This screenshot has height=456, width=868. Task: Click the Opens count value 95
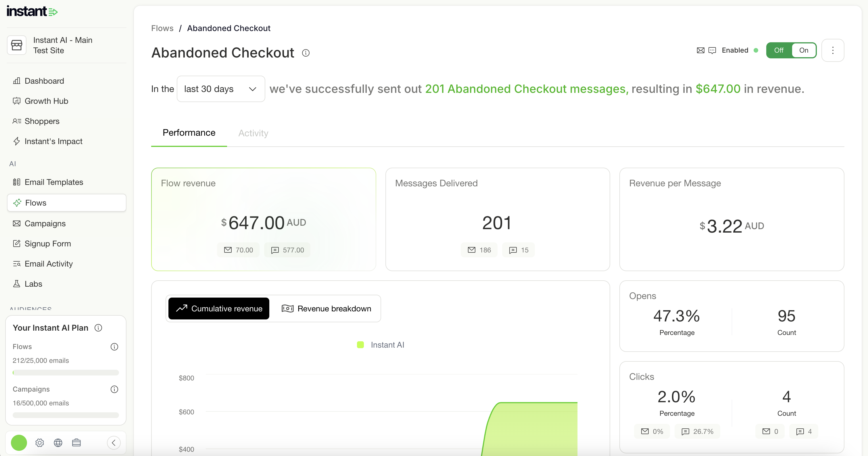pyautogui.click(x=786, y=316)
